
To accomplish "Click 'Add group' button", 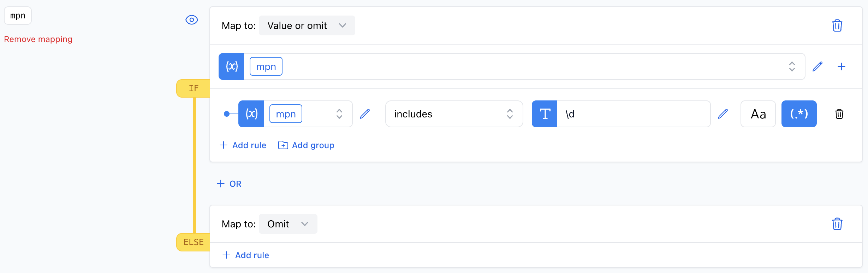I will pos(306,145).
